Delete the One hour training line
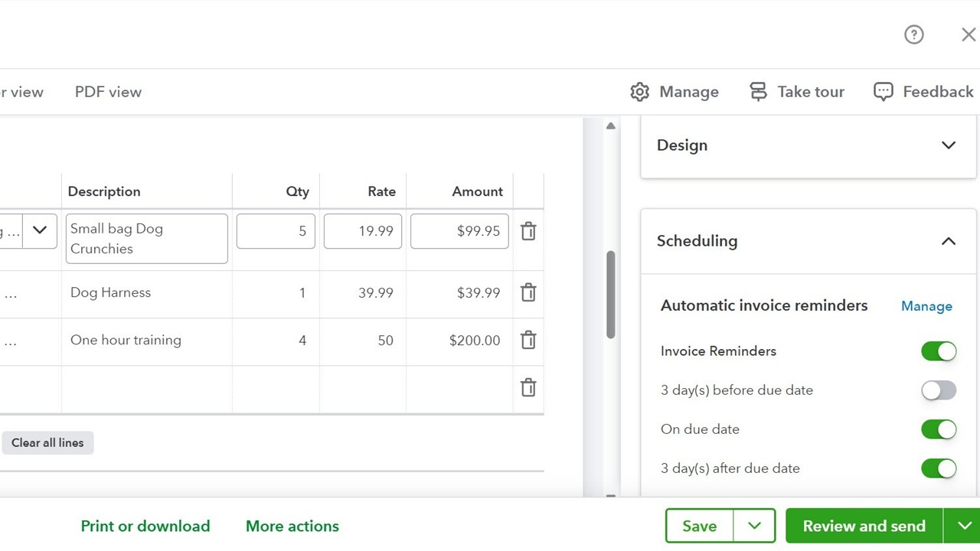980x551 pixels. point(528,340)
